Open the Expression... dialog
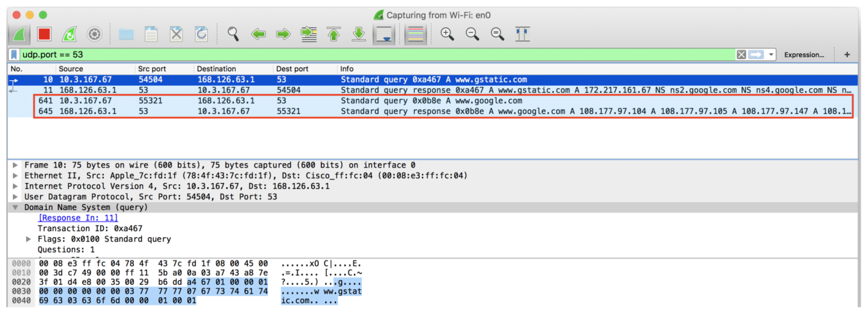 (804, 55)
